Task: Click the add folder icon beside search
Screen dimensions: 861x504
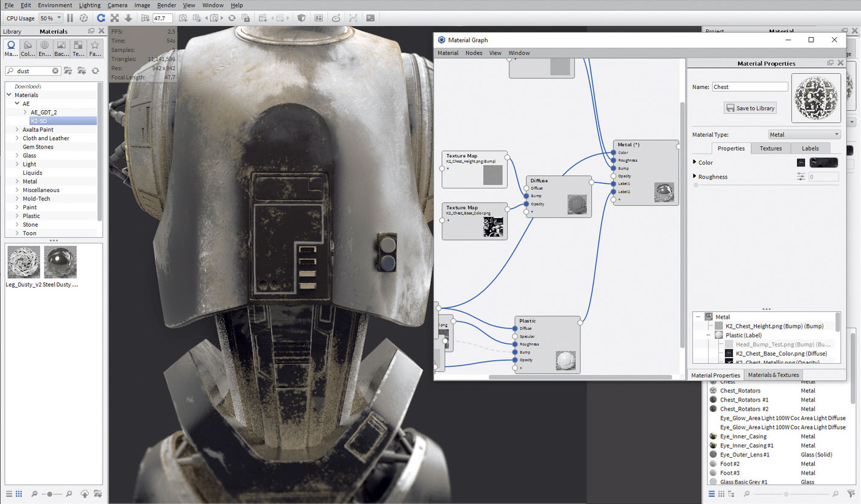Action: point(68,71)
